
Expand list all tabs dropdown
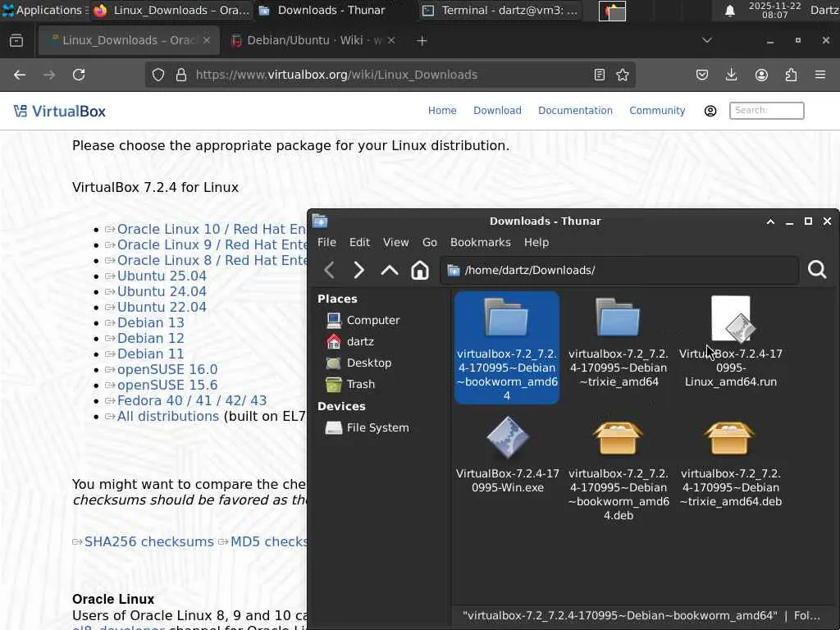pyautogui.click(x=706, y=40)
